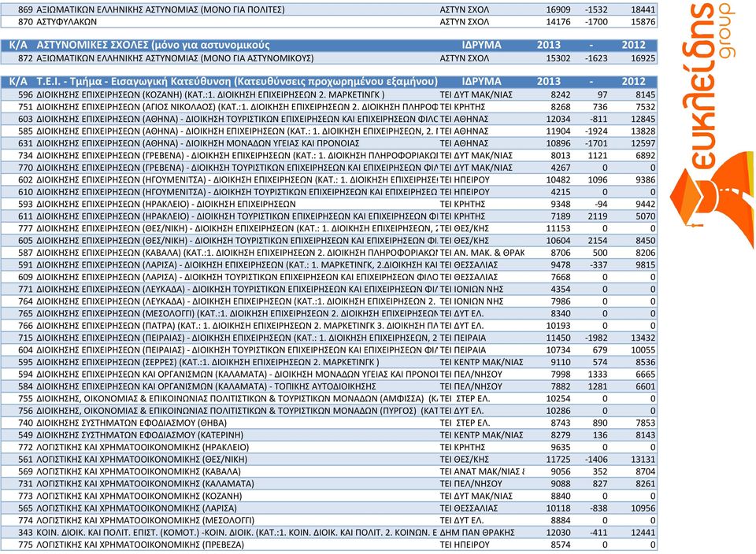
Task: Select row 593 (ΗΡΑΚΛΕΙΟ) ΔΙΟΙΚΗΣΗ ΕΠΙΧΕΙΡΗΣΕΩΝ
Action: [x=329, y=205]
